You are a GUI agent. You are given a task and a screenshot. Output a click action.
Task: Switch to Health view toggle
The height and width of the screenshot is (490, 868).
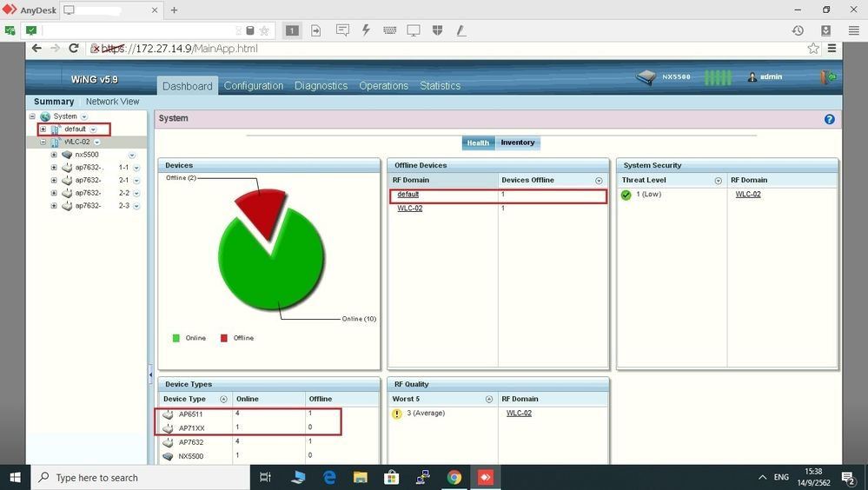coord(478,142)
